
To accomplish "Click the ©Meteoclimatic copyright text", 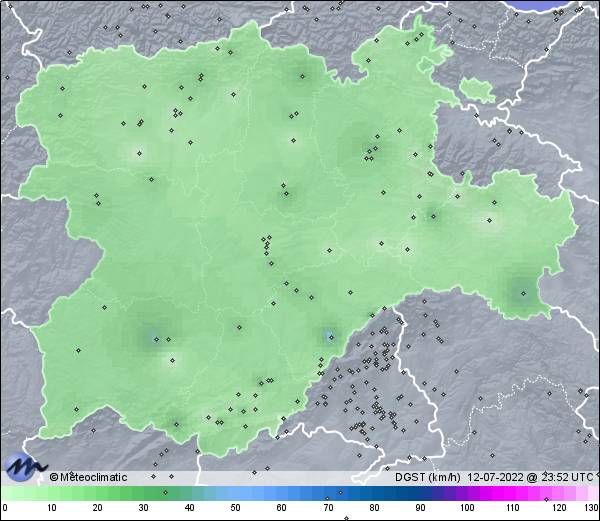I will tap(88, 477).
